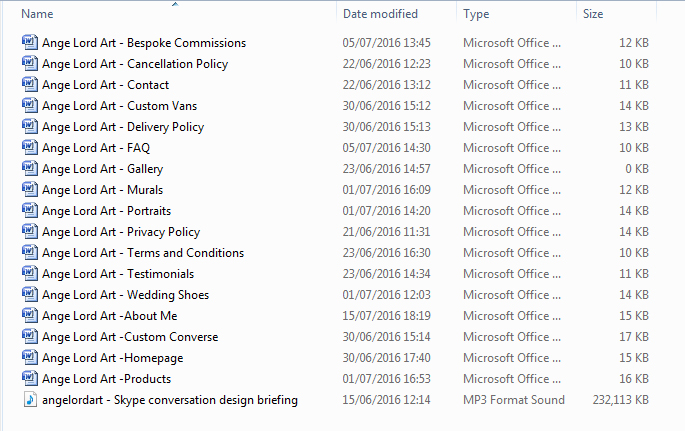685x431 pixels.
Task: Sort files by the Name column header
Action: (38, 14)
